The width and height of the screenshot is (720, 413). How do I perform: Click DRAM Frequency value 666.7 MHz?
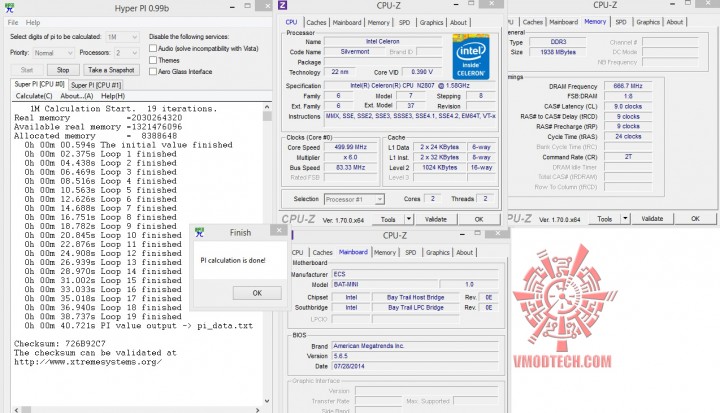point(628,86)
